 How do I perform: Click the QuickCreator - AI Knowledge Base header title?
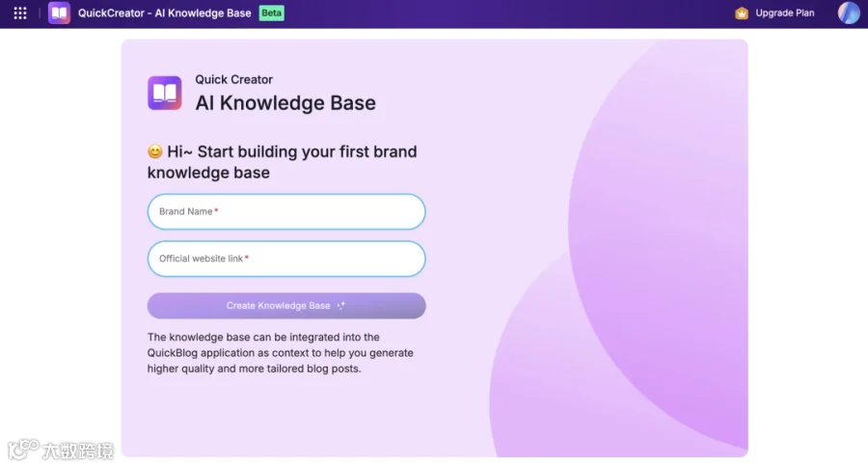coord(164,13)
